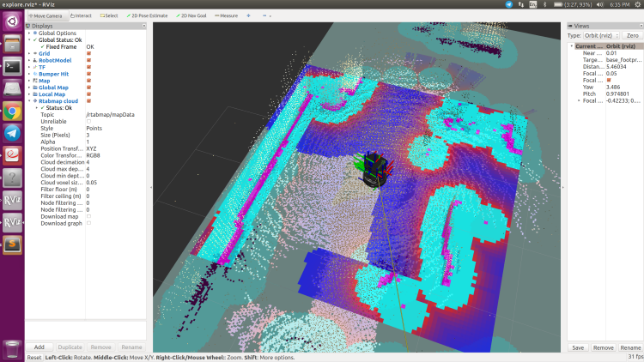Viewport: 644px width, 362px height.
Task: Collapse the Rtabmap cloud display
Action: (x=29, y=100)
